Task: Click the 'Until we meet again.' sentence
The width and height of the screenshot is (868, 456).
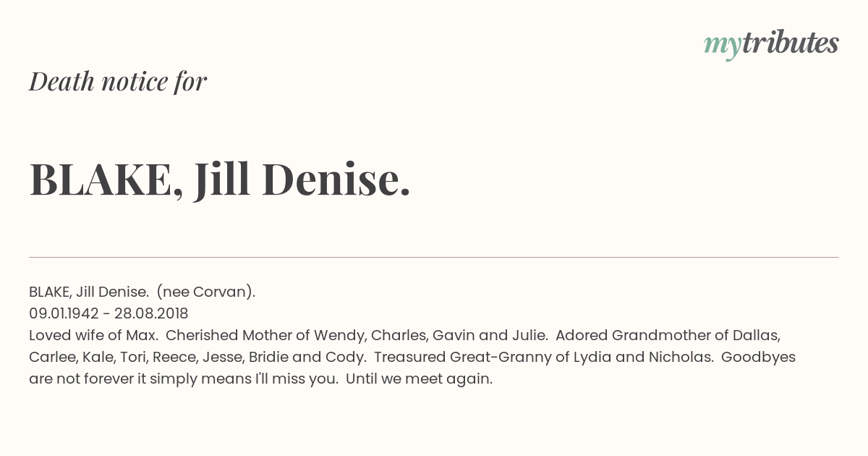Action: click(x=419, y=379)
